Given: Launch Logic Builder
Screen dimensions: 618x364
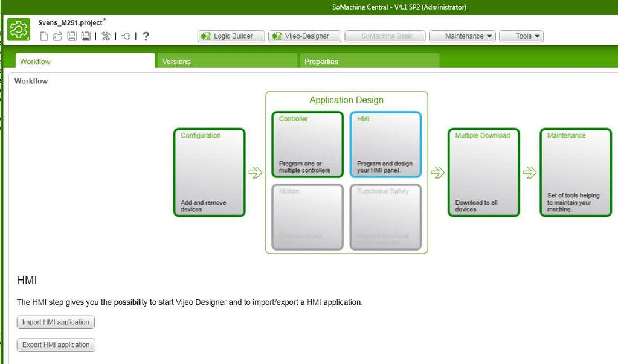Looking at the screenshot, I should (231, 36).
